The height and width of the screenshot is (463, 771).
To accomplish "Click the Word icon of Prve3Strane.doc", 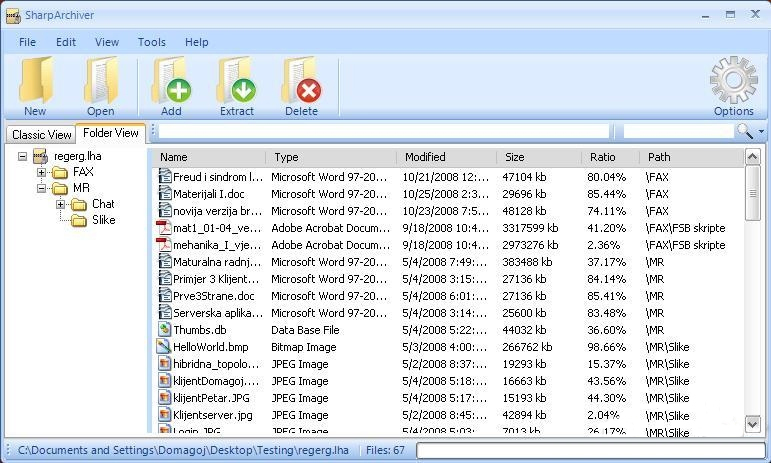I will tap(165, 296).
